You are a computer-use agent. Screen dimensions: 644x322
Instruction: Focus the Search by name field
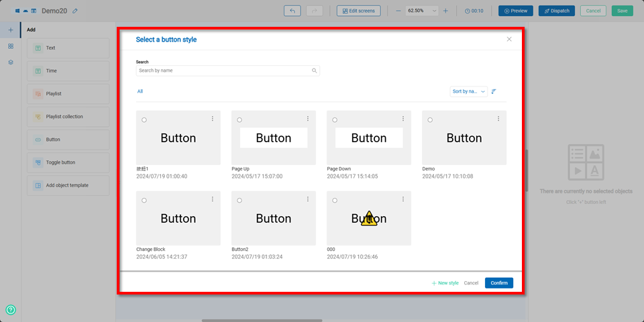pos(223,70)
